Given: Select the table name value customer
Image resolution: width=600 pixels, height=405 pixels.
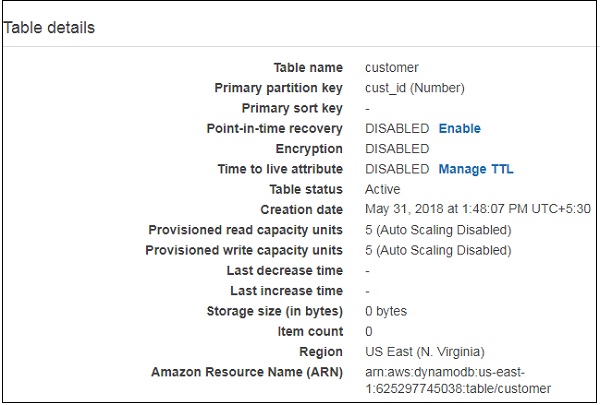Looking at the screenshot, I should tap(392, 68).
